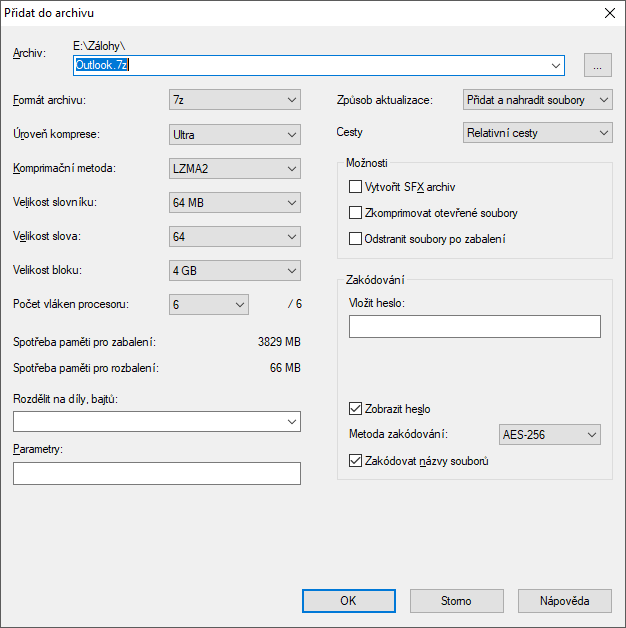This screenshot has width=626, height=628.
Task: Enable the Vytvořit SFX archiv checkbox
Action: coord(355,187)
